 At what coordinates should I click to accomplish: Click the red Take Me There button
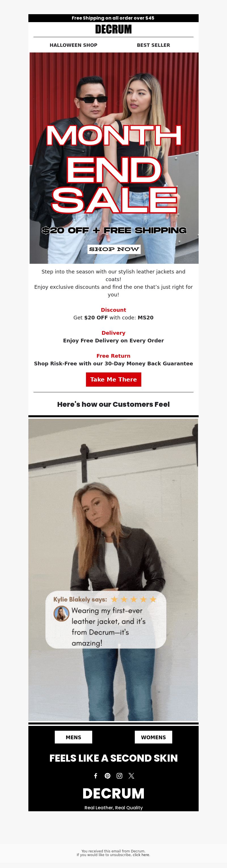(x=113, y=380)
